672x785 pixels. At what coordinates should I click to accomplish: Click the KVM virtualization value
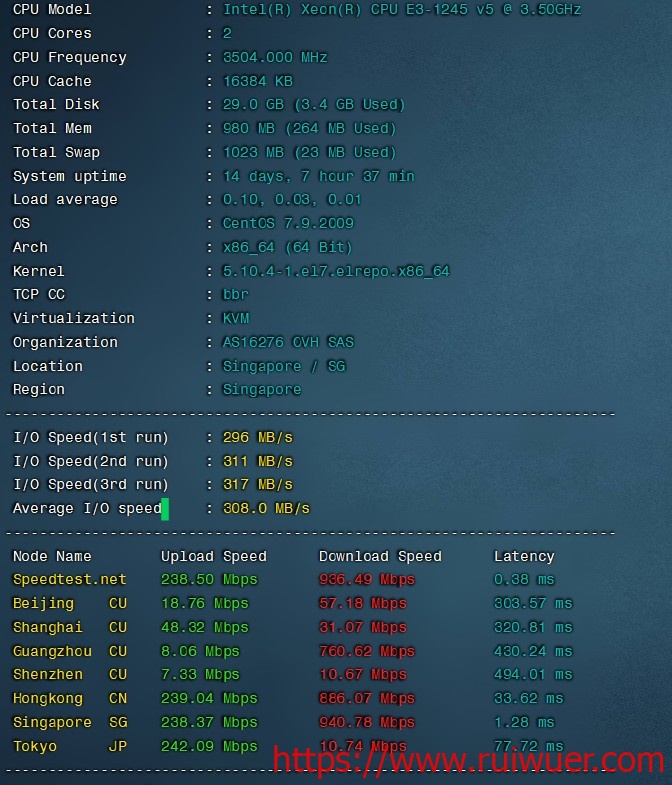point(235,319)
